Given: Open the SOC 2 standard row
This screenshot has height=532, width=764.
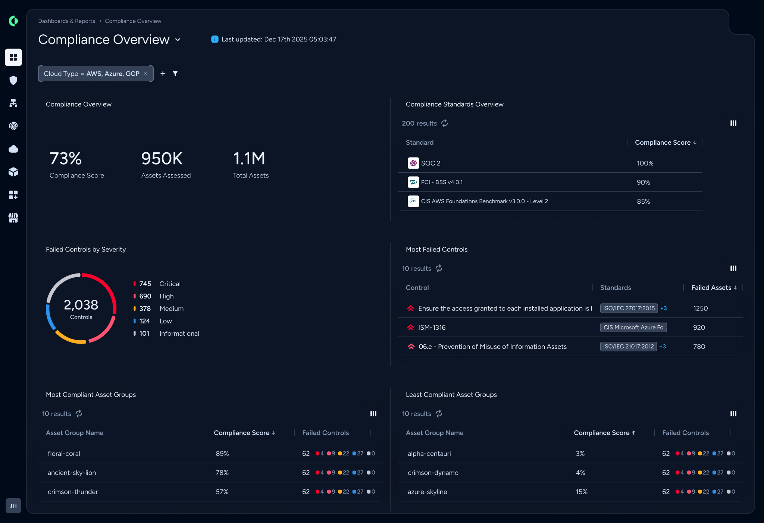Looking at the screenshot, I should coord(550,163).
